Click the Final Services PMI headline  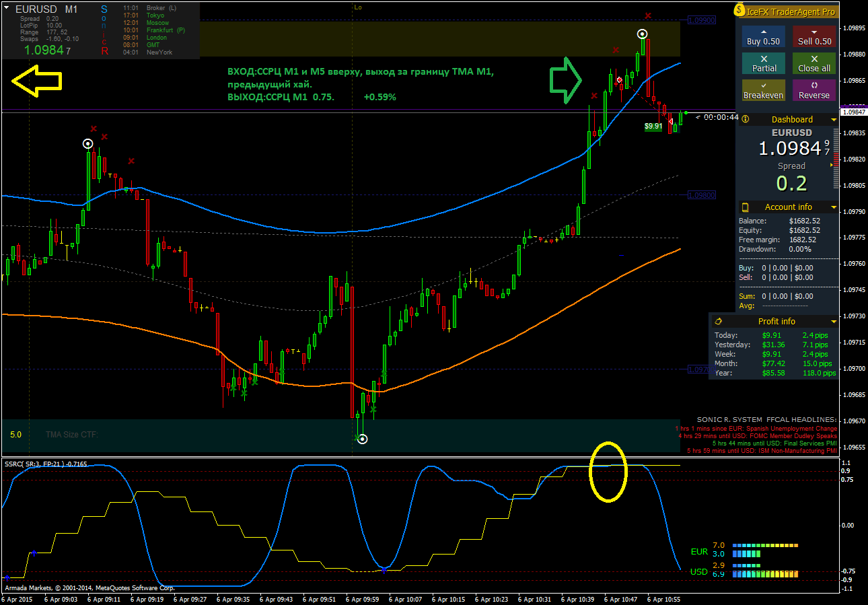pyautogui.click(x=774, y=443)
